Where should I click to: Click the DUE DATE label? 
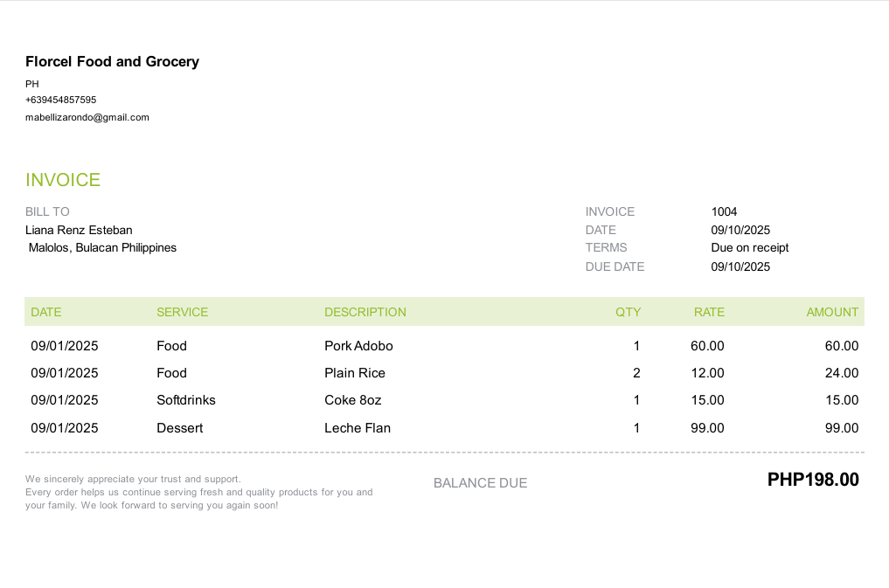tap(615, 266)
